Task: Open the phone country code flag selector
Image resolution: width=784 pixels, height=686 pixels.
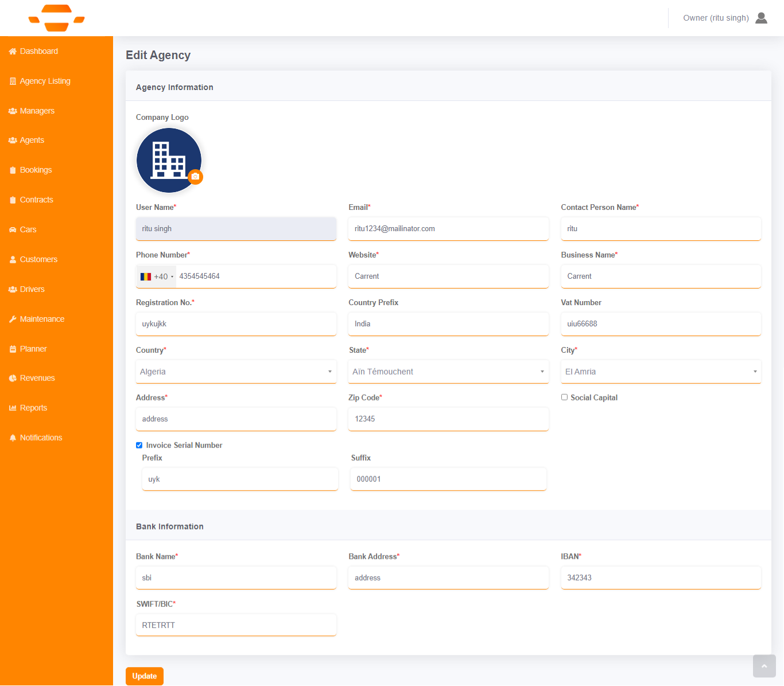Action: point(156,276)
